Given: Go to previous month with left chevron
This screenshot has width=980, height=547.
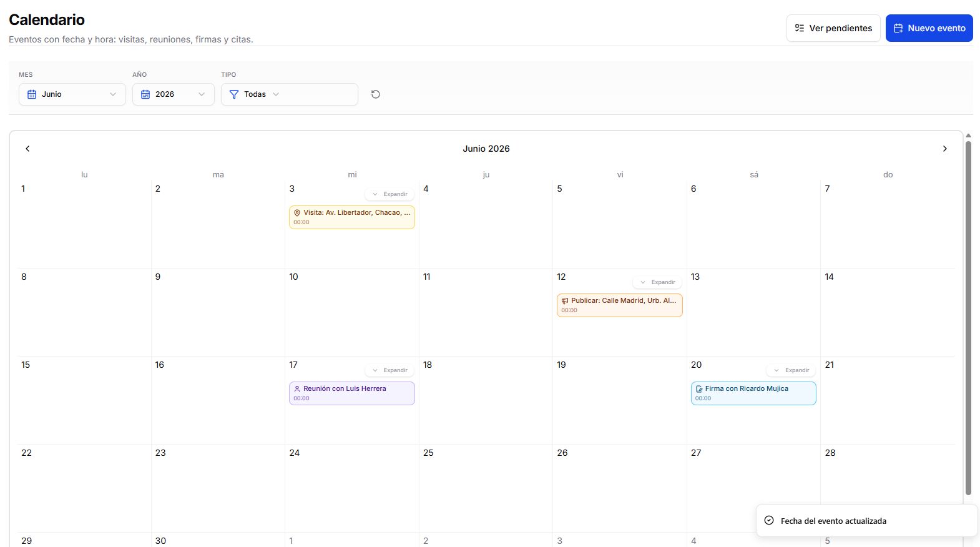Looking at the screenshot, I should point(27,149).
